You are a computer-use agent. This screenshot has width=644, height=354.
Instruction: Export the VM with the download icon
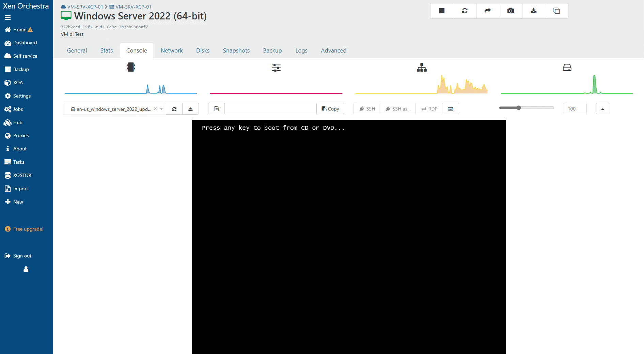click(534, 11)
